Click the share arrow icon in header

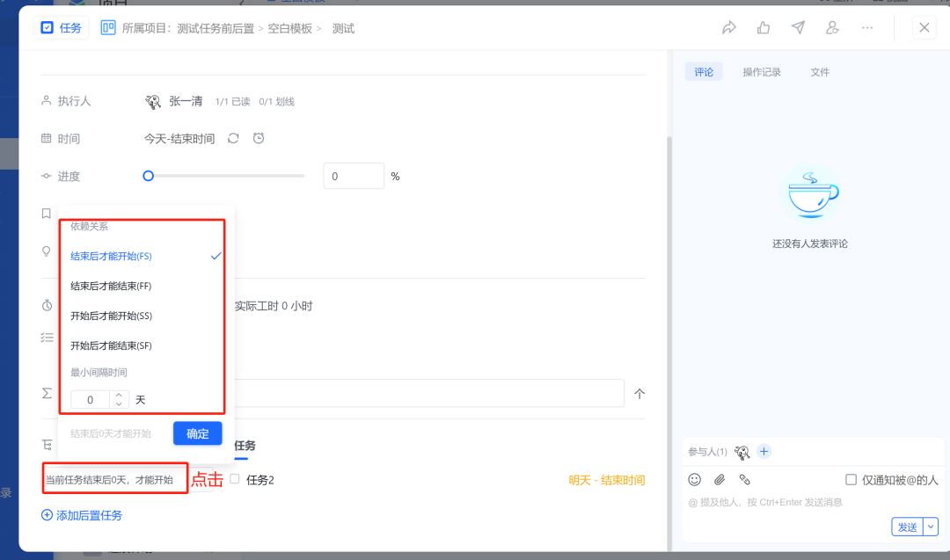(x=729, y=28)
